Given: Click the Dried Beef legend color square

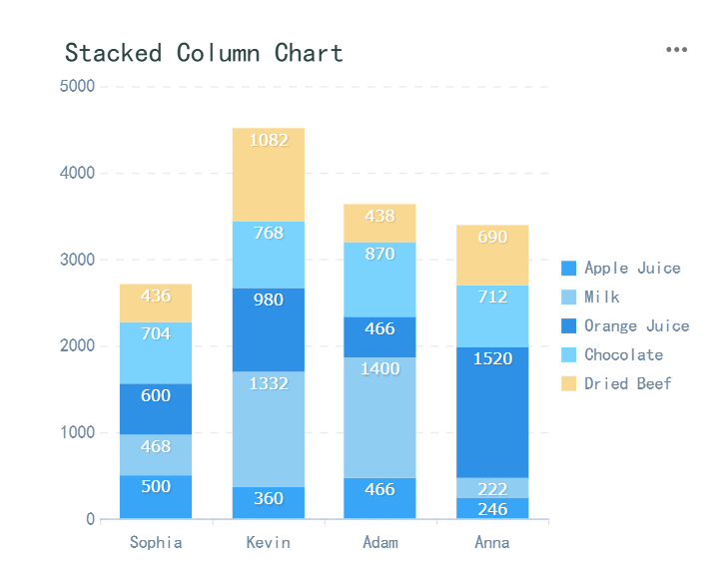Looking at the screenshot, I should (x=569, y=383).
